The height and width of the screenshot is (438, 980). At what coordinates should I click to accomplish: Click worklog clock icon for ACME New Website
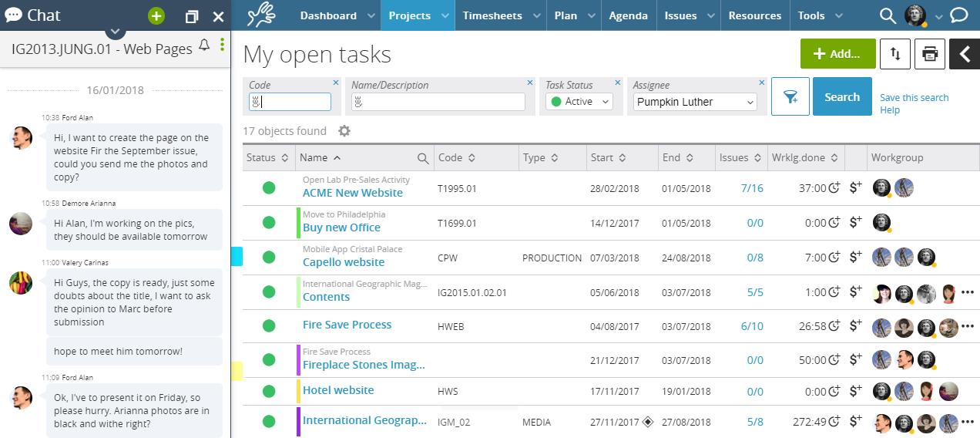point(834,188)
